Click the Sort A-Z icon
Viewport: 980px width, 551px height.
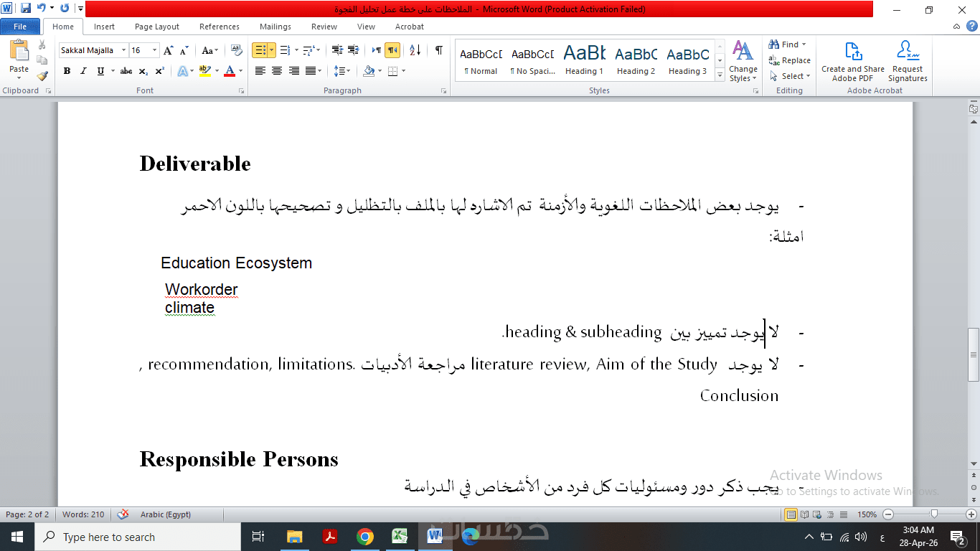[415, 50]
